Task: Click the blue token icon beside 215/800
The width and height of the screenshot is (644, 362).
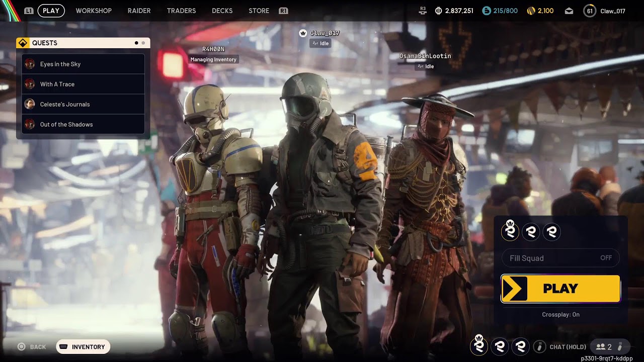Action: pos(486,11)
